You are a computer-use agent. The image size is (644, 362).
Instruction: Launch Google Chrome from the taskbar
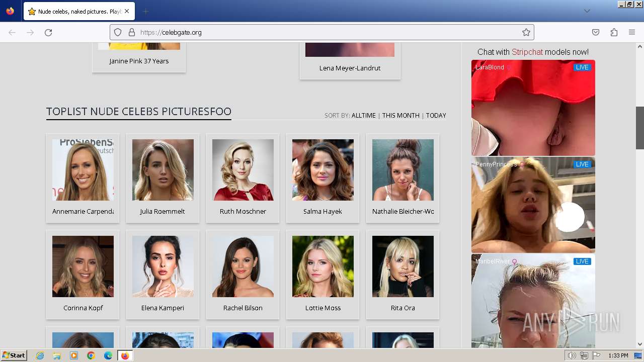[x=91, y=355]
